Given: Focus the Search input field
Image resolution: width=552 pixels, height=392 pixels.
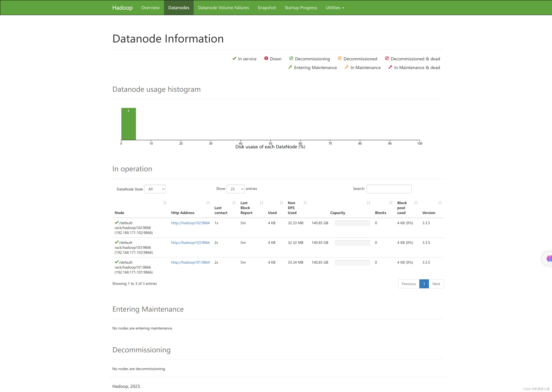Looking at the screenshot, I should coord(389,189).
